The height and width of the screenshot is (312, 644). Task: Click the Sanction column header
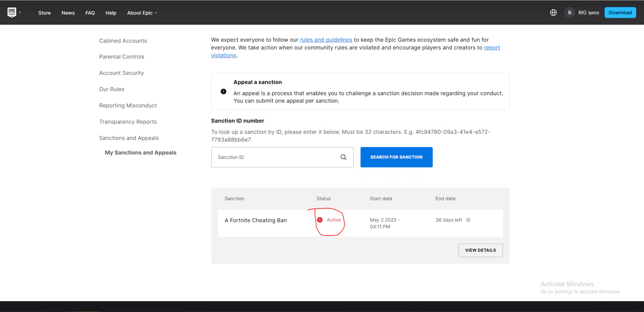(x=234, y=199)
